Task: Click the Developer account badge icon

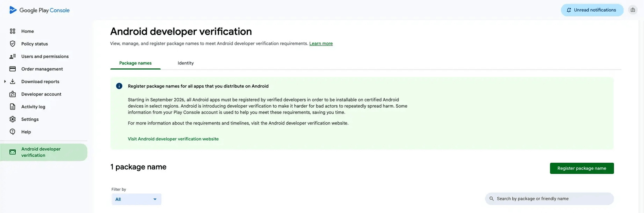Action: [12, 94]
